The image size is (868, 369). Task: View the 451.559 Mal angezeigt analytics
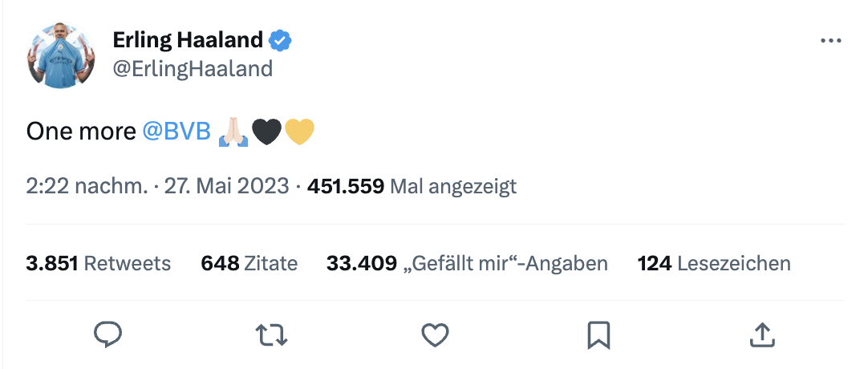412,187
